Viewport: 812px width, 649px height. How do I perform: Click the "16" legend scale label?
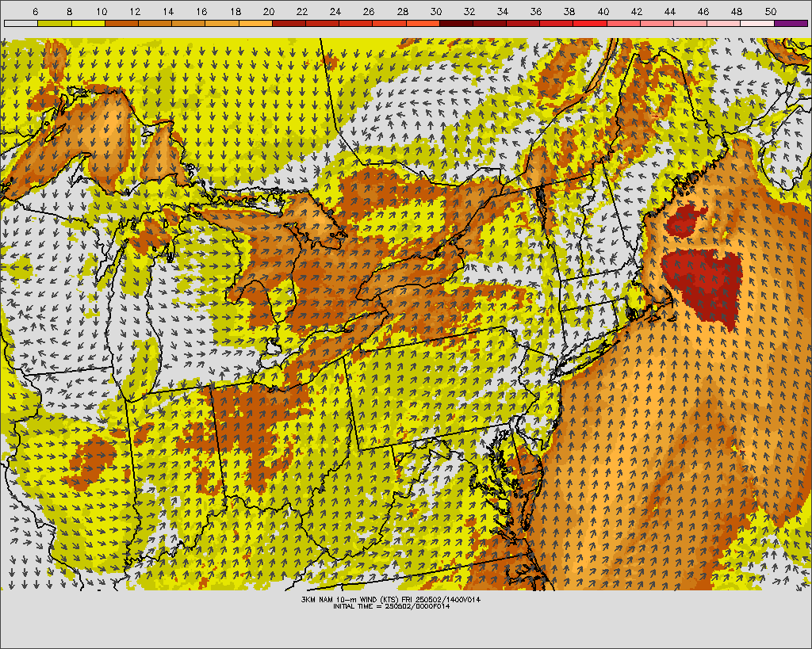202,11
